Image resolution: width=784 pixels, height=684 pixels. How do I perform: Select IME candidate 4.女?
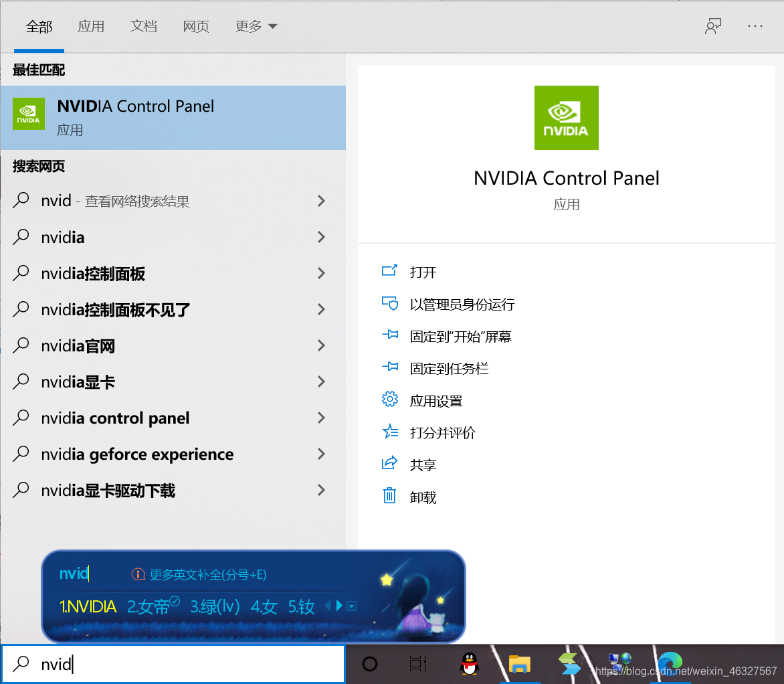pos(264,606)
